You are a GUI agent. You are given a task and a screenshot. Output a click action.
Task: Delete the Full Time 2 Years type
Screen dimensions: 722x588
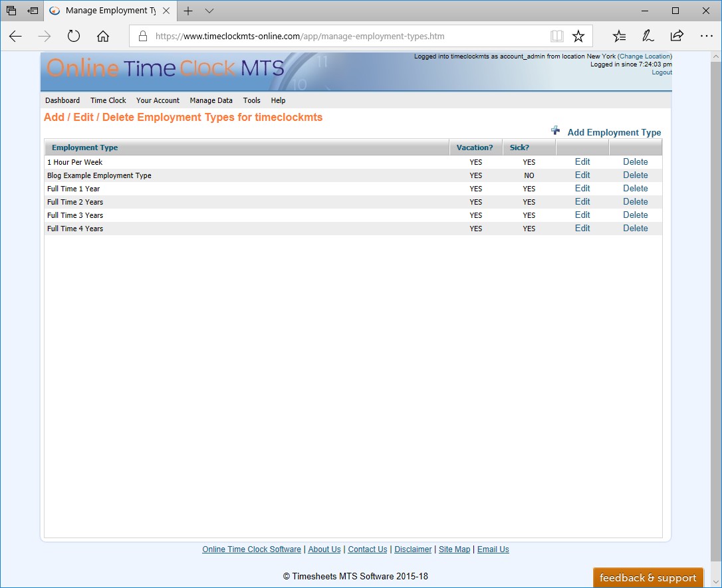(x=636, y=202)
